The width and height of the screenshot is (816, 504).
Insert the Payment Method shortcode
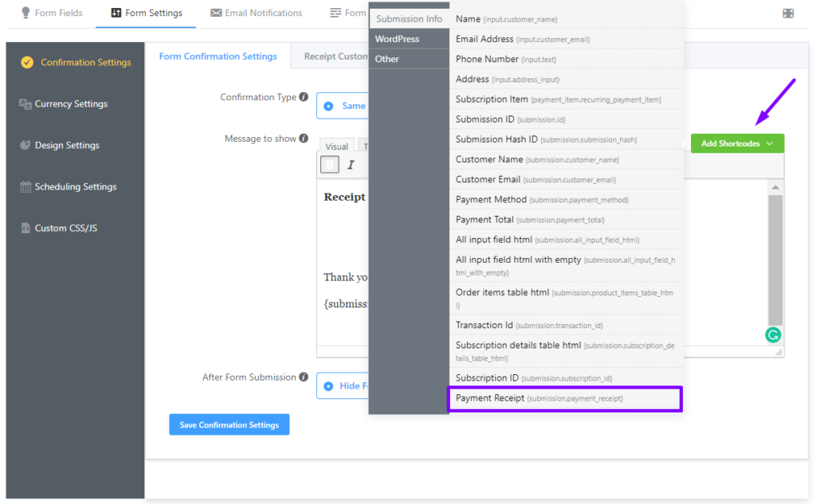tap(567, 199)
